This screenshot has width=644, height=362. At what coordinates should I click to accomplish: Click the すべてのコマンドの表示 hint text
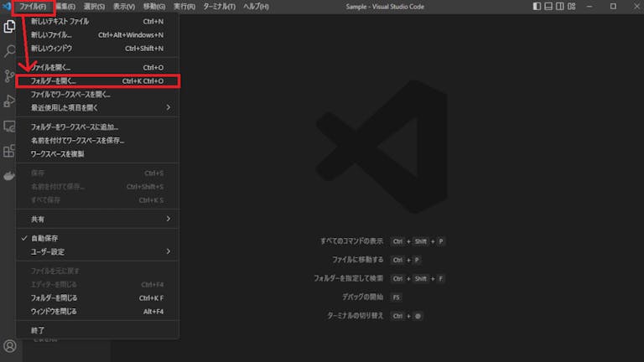pyautogui.click(x=351, y=241)
